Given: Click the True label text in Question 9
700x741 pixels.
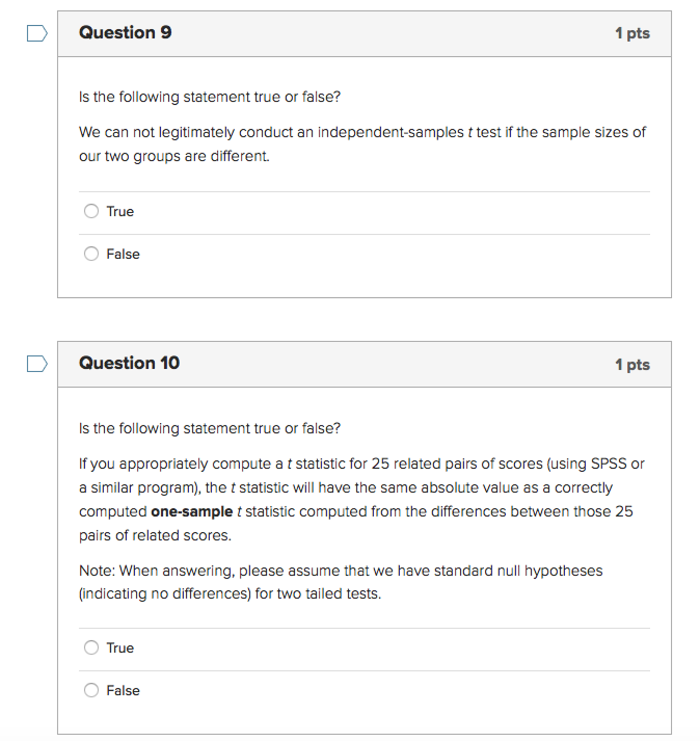Looking at the screenshot, I should pos(120,211).
